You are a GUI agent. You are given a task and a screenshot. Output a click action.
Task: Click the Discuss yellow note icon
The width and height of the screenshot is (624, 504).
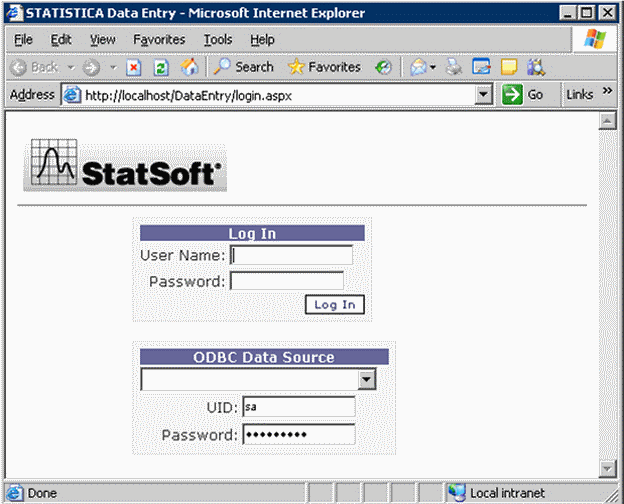[509, 67]
